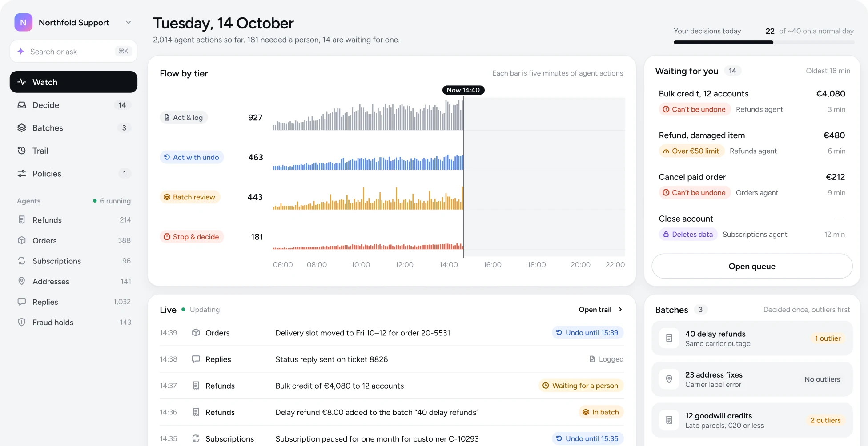The height and width of the screenshot is (446, 868).
Task: Open Batches in the sidebar
Action: [x=73, y=128]
